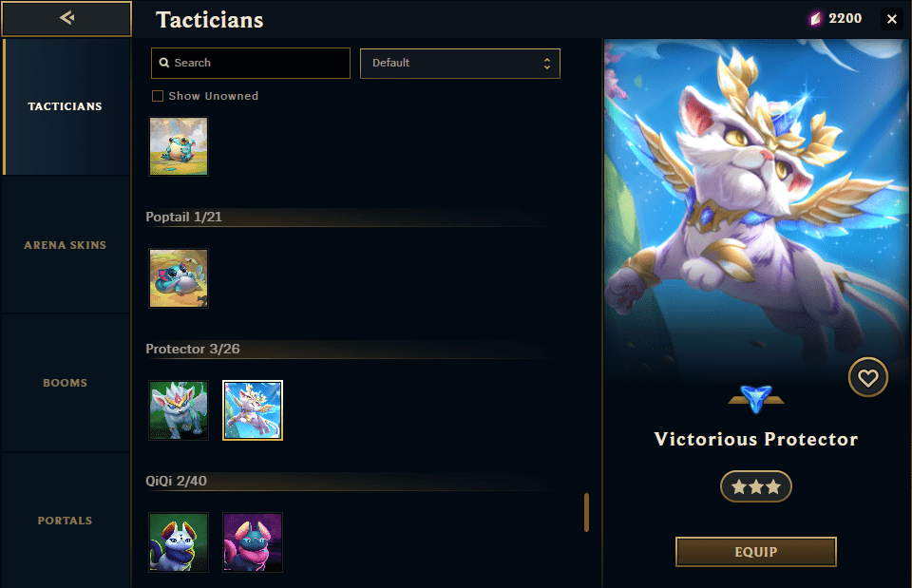Screen dimensions: 912x588
Task: Open the Default sort dropdown
Action: click(460, 64)
